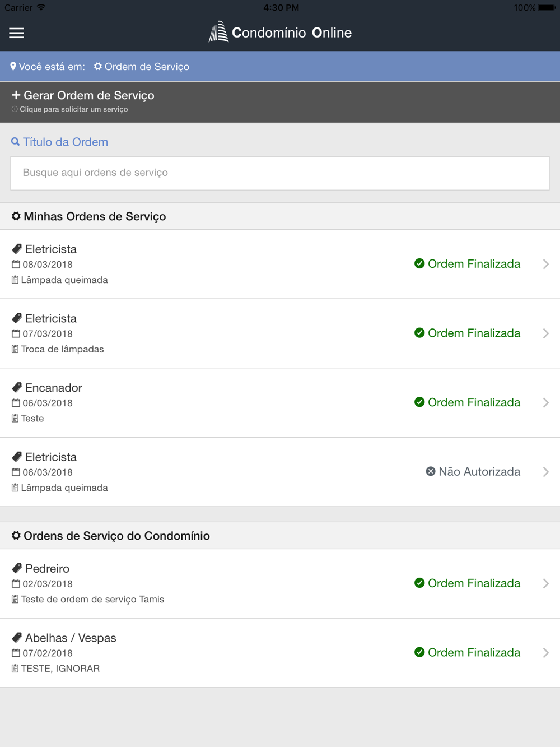Open the Não Autorizada order chevron
The image size is (560, 747).
[x=546, y=472]
